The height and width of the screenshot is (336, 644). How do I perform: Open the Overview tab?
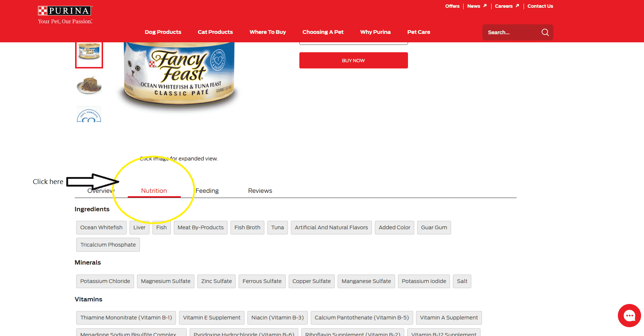click(100, 191)
